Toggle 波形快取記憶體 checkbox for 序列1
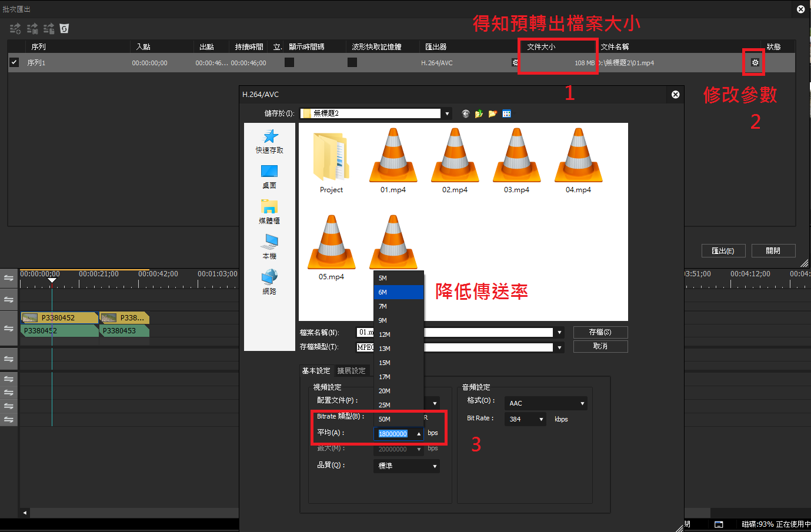 tap(352, 62)
